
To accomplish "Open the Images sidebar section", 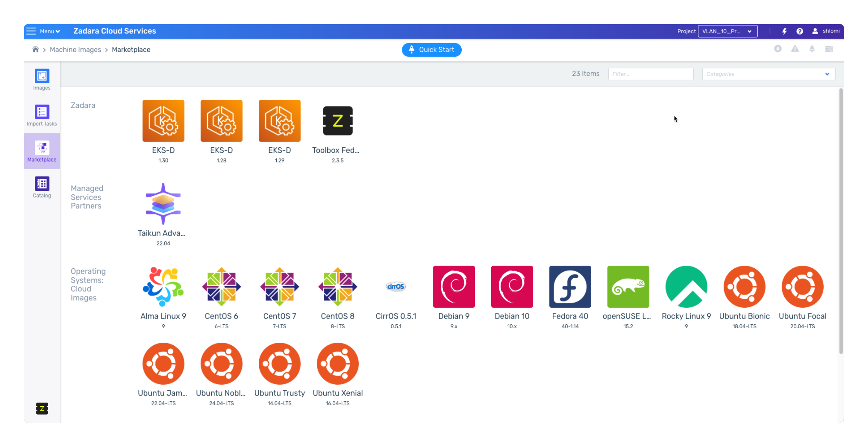I will click(x=42, y=79).
